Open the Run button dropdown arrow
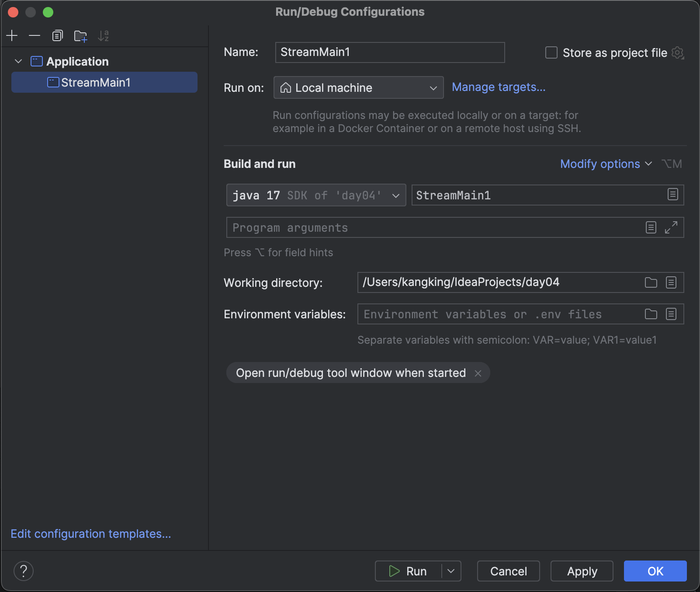The height and width of the screenshot is (592, 700). (451, 571)
